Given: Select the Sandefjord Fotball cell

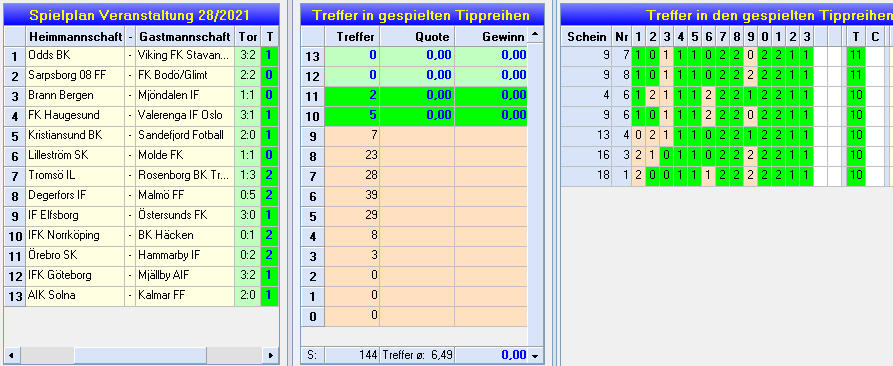Looking at the screenshot, I should pos(185,135).
